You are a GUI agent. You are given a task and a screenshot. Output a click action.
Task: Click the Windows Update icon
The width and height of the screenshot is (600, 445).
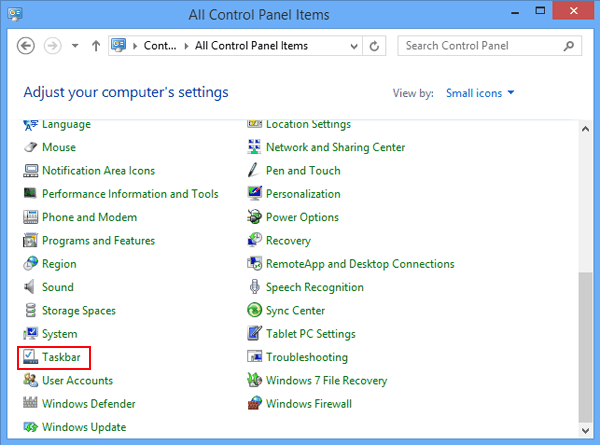click(x=31, y=427)
